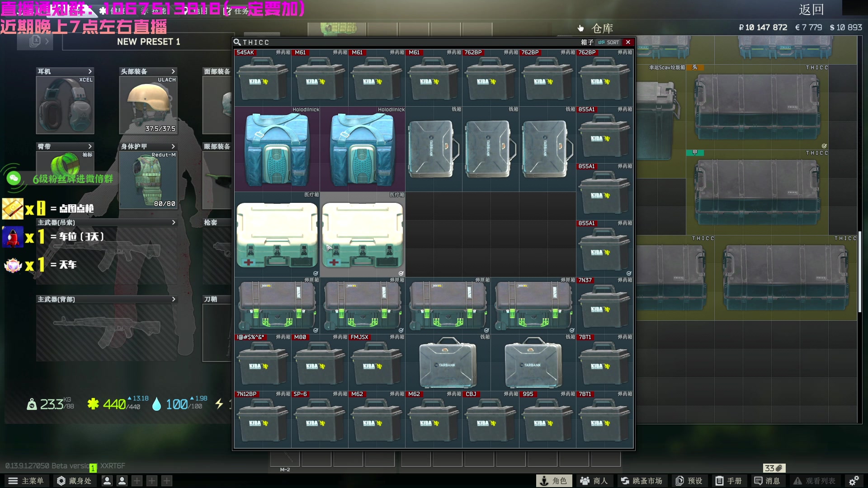The image size is (868, 488).
Task: Expand the 主武器(背部) back weapon arrow
Action: click(174, 299)
